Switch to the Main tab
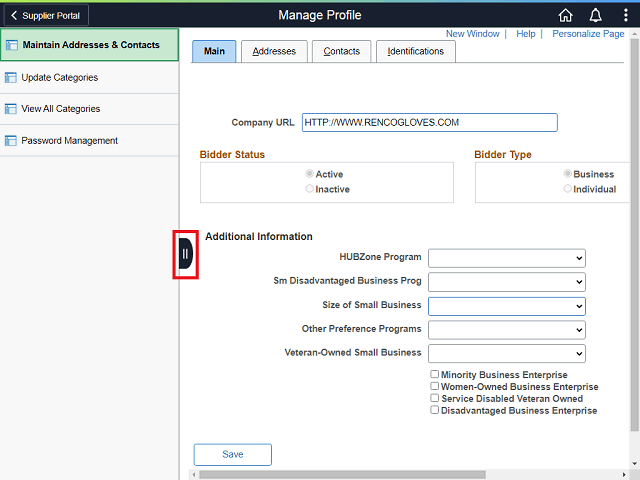 214,51
